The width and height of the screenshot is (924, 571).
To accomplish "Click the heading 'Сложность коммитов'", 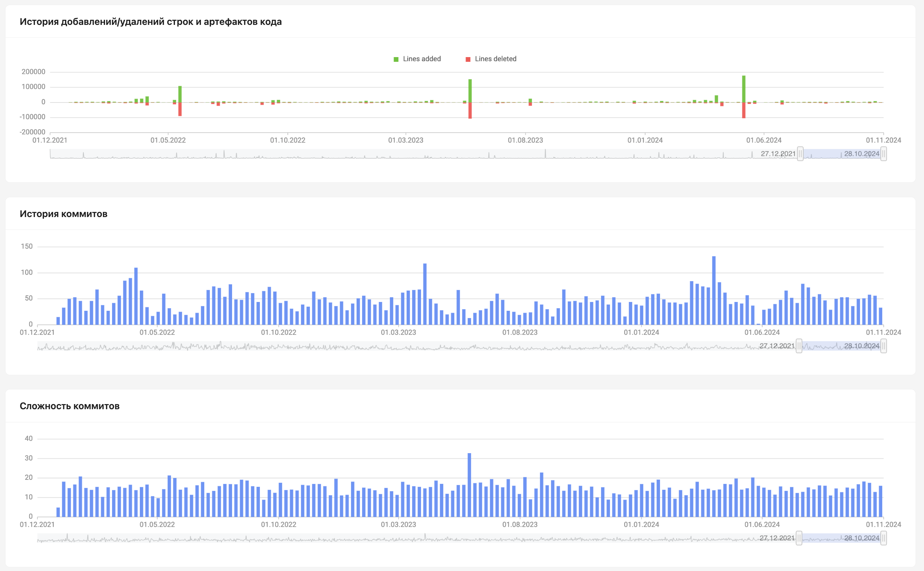I will (70, 406).
